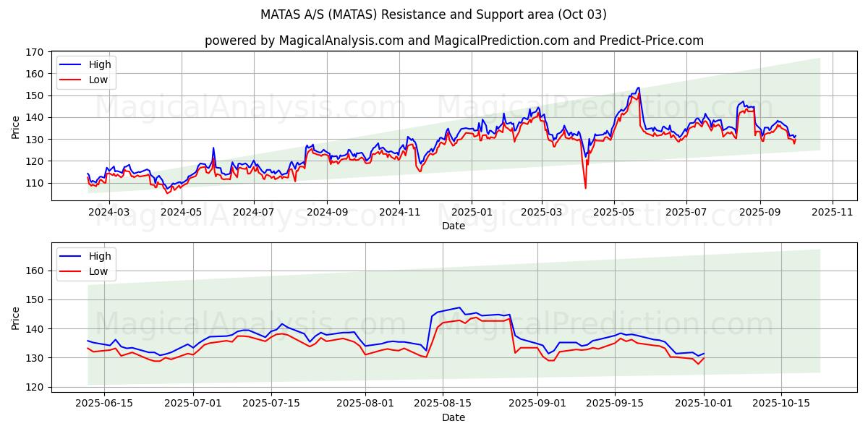Select the 2025-11 x-axis tick label
The width and height of the screenshot is (868, 434).
coord(833,212)
